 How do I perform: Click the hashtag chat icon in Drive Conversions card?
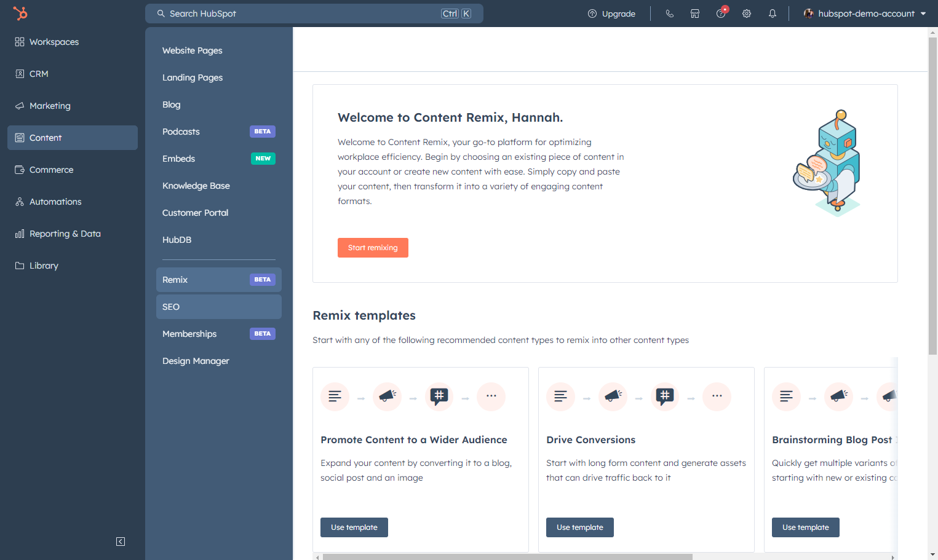pyautogui.click(x=665, y=396)
